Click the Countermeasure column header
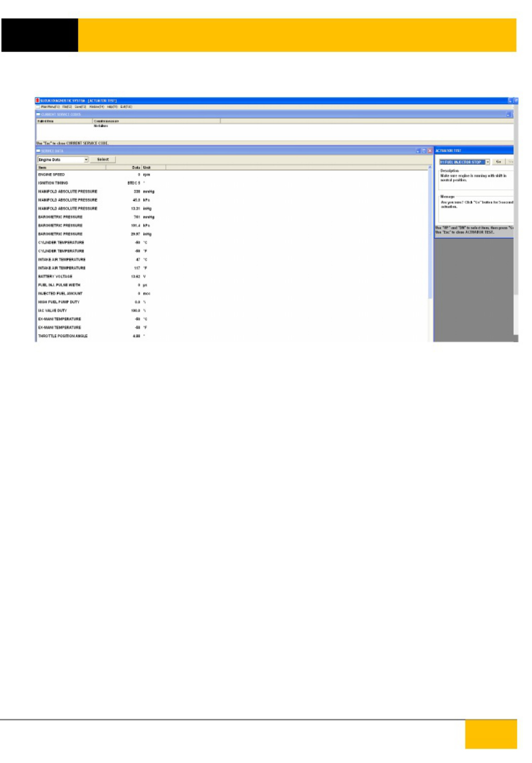Image resolution: width=532 pixels, height=763 pixels. pyautogui.click(x=156, y=121)
